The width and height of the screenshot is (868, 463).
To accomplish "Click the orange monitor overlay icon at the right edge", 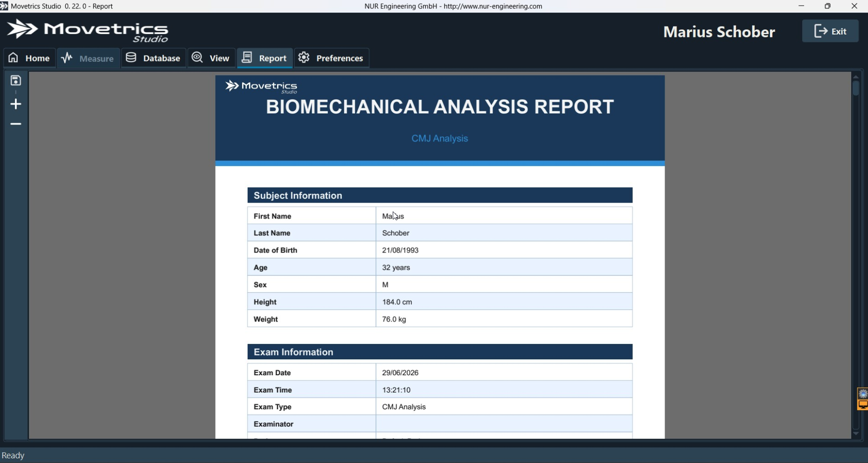I will tap(863, 405).
